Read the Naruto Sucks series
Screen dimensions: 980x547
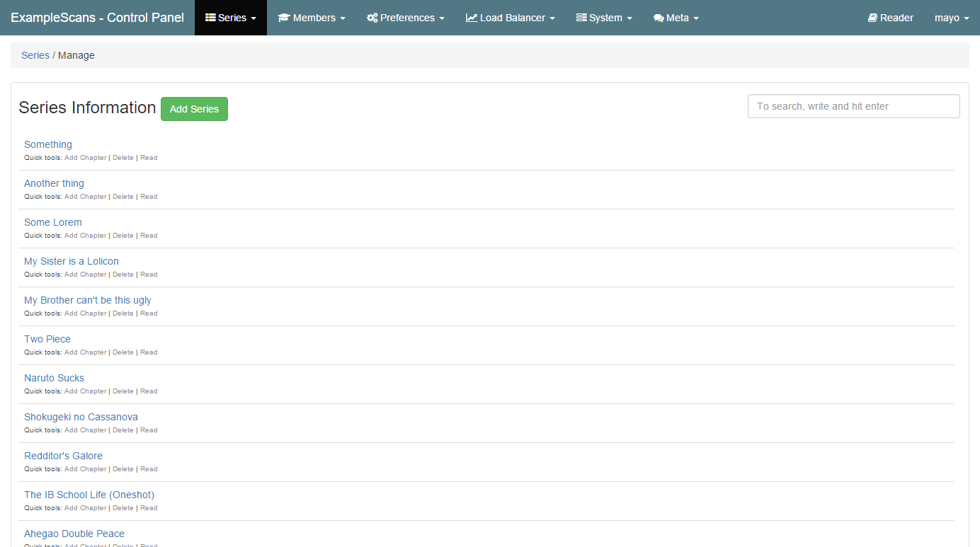(149, 391)
